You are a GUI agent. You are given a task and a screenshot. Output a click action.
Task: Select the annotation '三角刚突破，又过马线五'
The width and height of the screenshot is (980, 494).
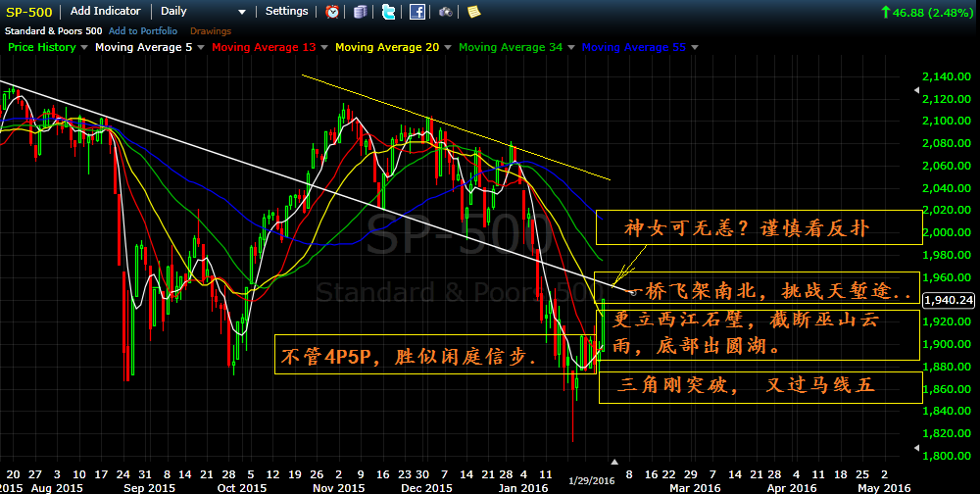coord(760,388)
